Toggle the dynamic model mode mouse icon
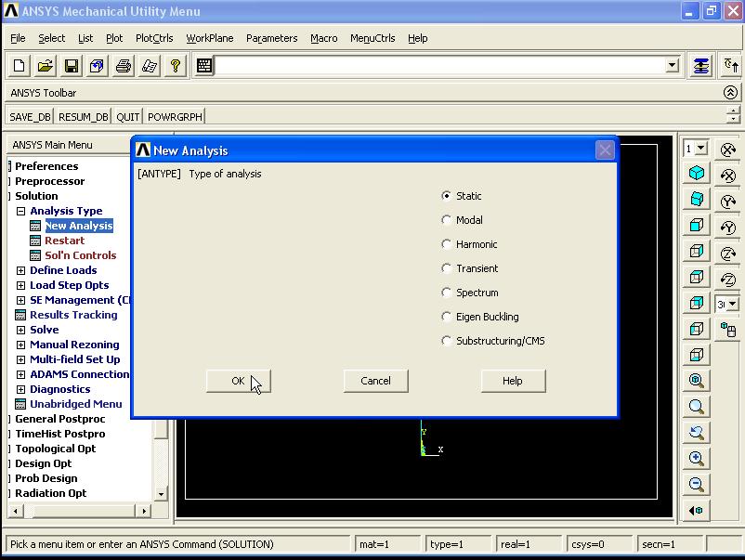 pos(728,330)
